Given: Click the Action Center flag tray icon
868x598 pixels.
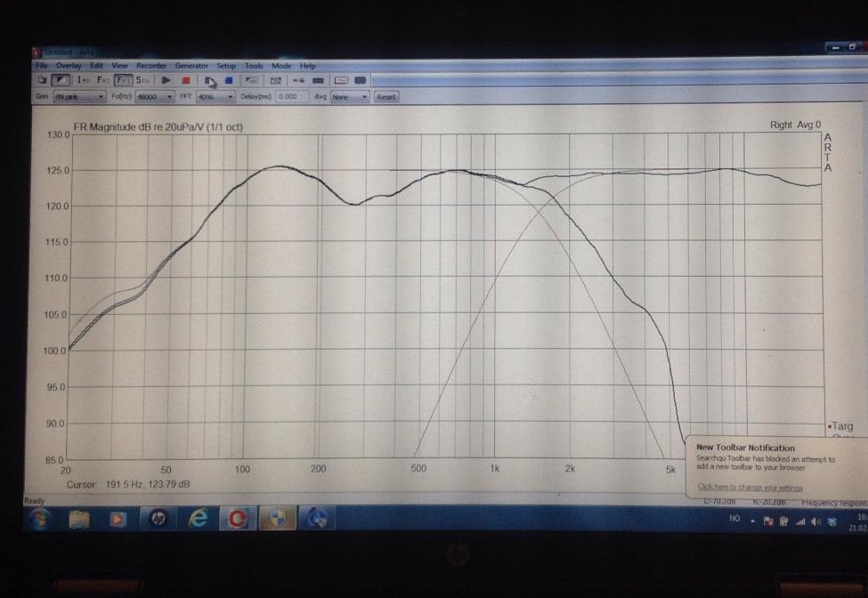Looking at the screenshot, I should click(x=768, y=521).
